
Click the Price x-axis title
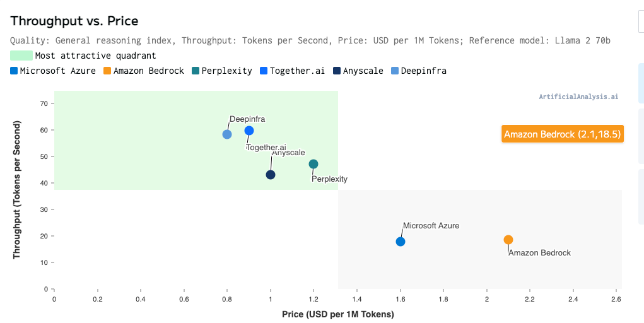[x=338, y=314]
